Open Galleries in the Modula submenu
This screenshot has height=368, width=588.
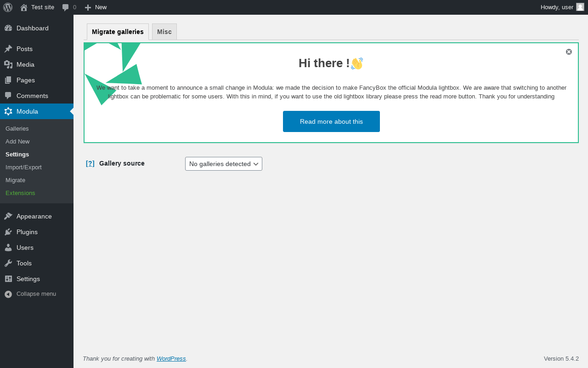pyautogui.click(x=17, y=128)
